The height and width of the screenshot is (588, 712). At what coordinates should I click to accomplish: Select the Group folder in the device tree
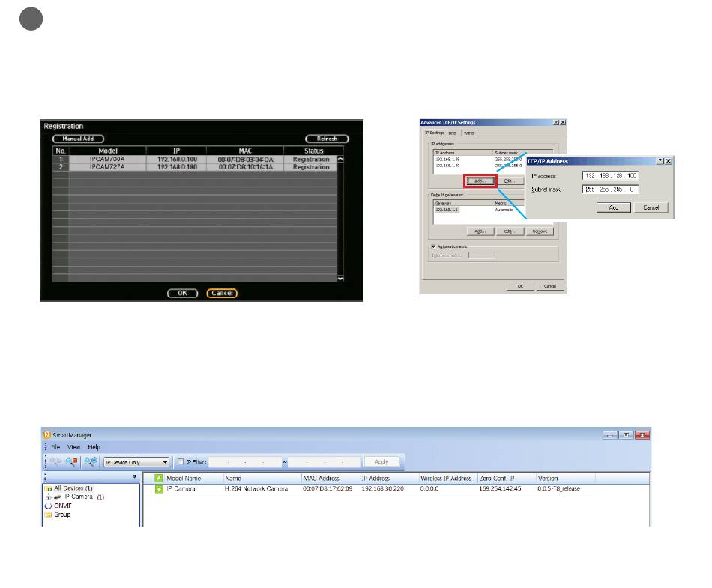(x=62, y=515)
